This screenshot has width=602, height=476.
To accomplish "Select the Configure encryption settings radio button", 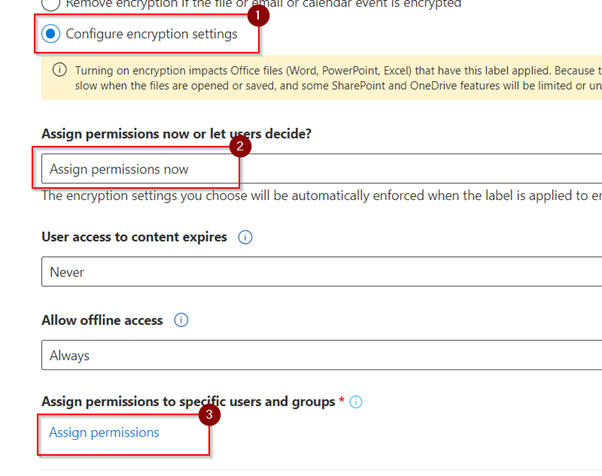I will coord(51,34).
